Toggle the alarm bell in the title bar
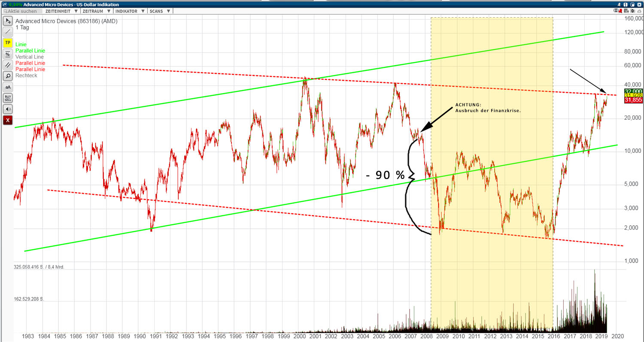 (x=619, y=4)
